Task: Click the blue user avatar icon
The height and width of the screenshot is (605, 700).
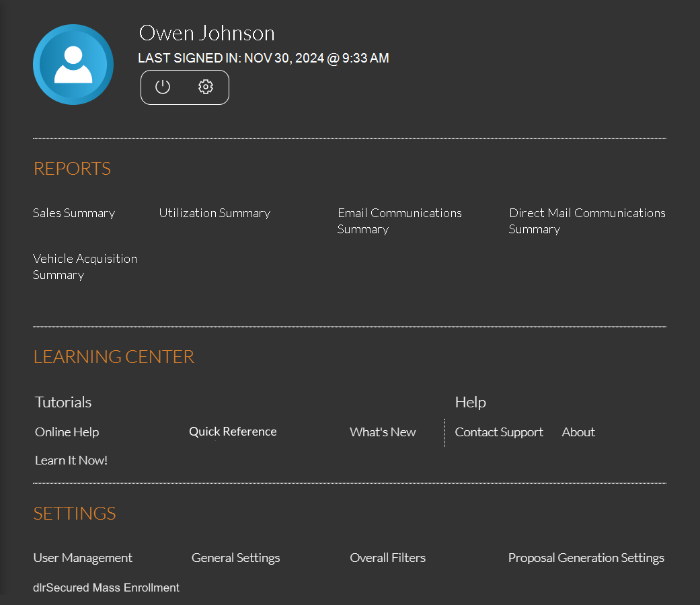Action: click(73, 65)
